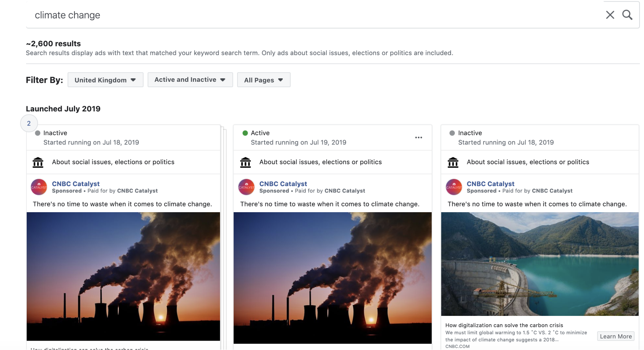The height and width of the screenshot is (350, 644).
Task: Click government building icon in third ad
Action: [x=453, y=162]
